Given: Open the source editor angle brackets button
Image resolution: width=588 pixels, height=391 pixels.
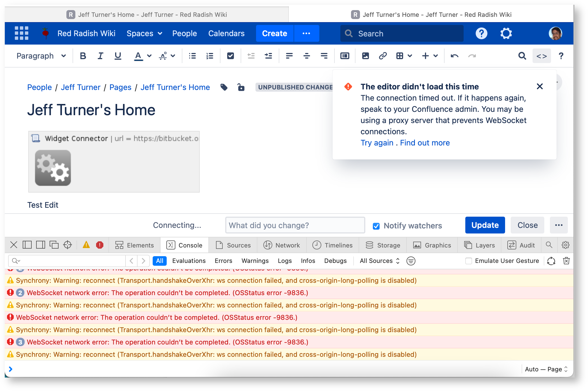Looking at the screenshot, I should tap(541, 56).
